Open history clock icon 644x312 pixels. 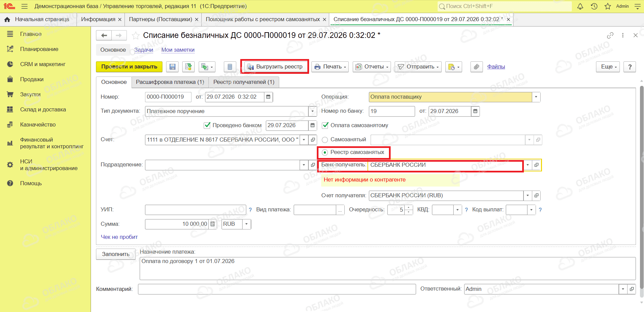[594, 6]
